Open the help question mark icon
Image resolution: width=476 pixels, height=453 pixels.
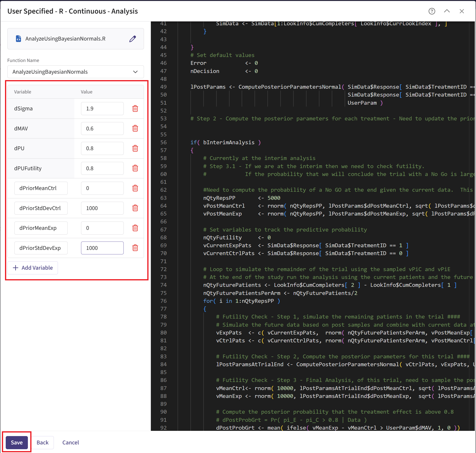coord(432,11)
